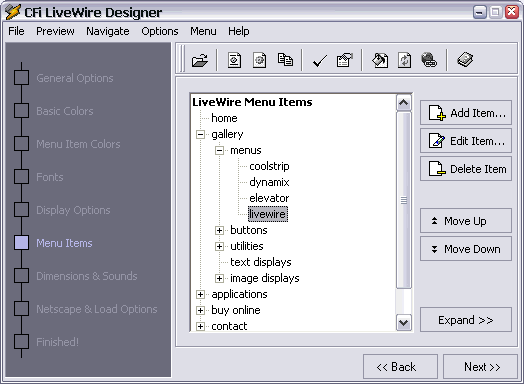Select the contact tree item label
524x384 pixels.
coord(229,326)
